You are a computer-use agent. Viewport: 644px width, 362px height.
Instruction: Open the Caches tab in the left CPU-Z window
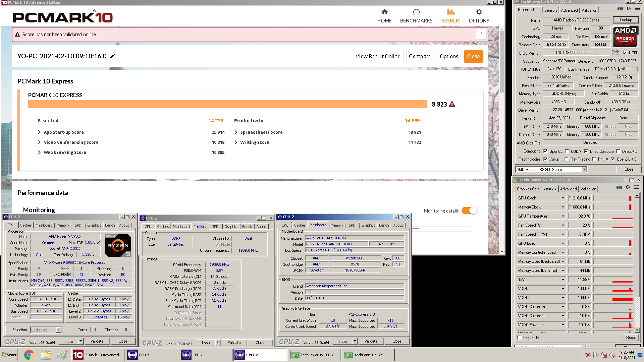[x=26, y=225]
